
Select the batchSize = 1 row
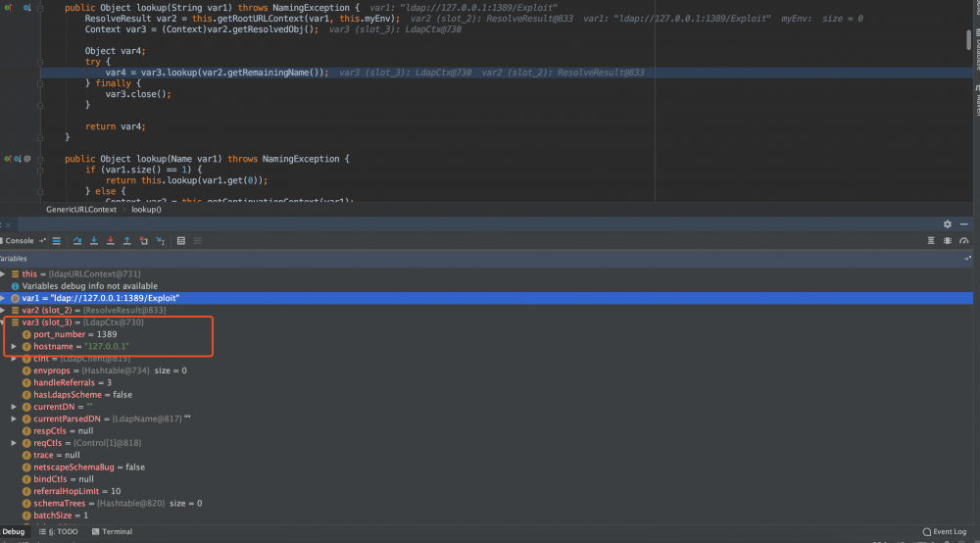[x=486, y=516]
